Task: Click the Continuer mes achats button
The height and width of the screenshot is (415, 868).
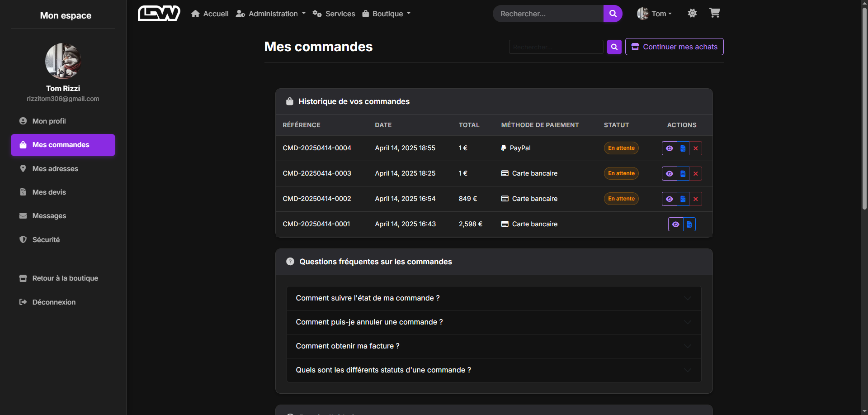Action: [x=674, y=47]
